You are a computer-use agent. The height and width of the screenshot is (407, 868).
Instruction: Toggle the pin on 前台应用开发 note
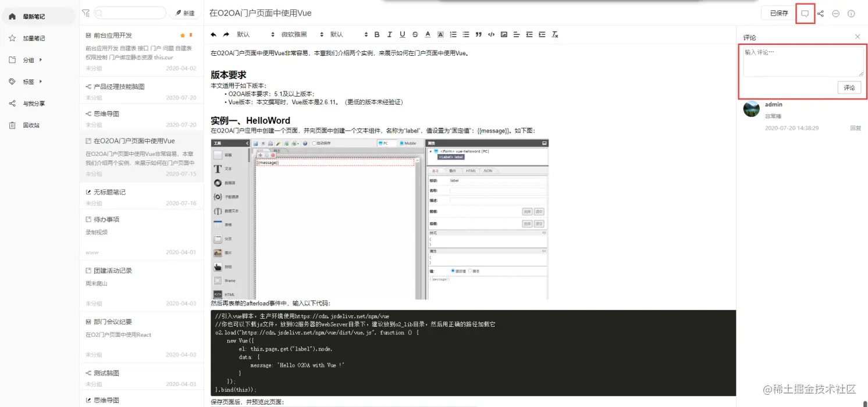coord(191,35)
